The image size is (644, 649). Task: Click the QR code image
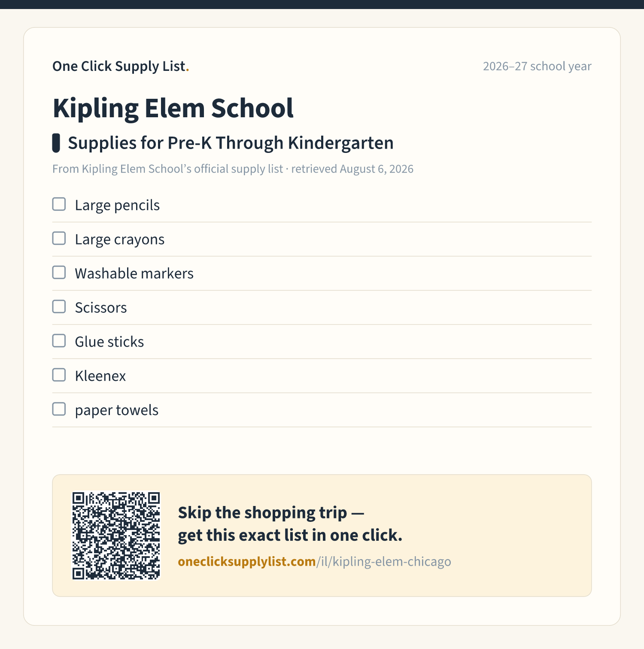[116, 536]
